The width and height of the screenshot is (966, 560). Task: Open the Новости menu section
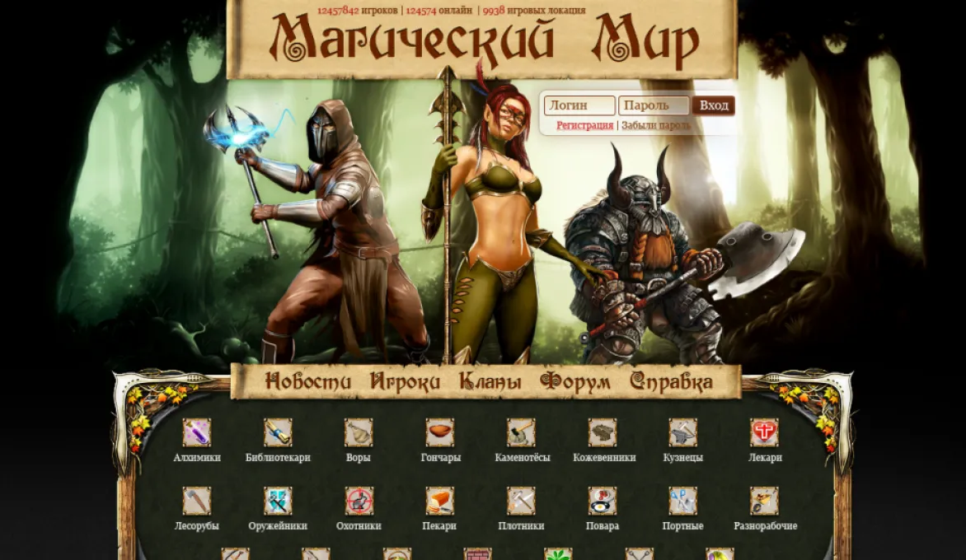[308, 381]
